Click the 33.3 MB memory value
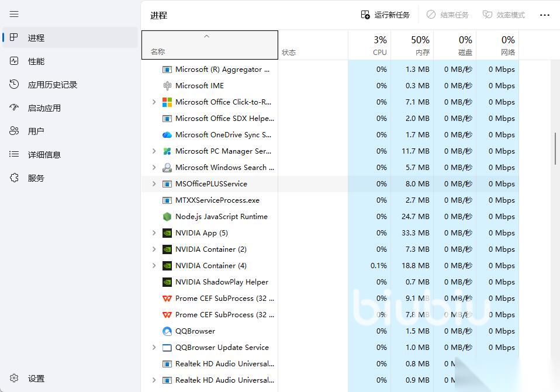Screen dimensions: 560x392 click(416, 233)
